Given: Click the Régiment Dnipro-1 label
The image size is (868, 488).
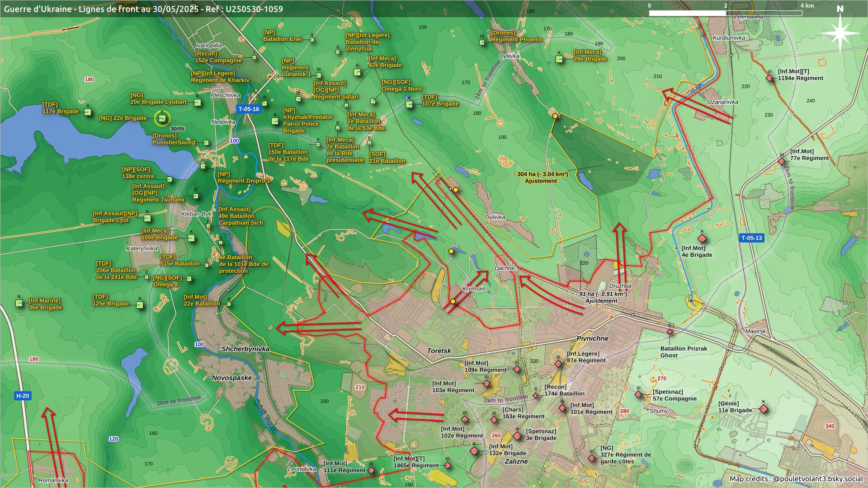Looking at the screenshot, I should pyautogui.click(x=244, y=178).
